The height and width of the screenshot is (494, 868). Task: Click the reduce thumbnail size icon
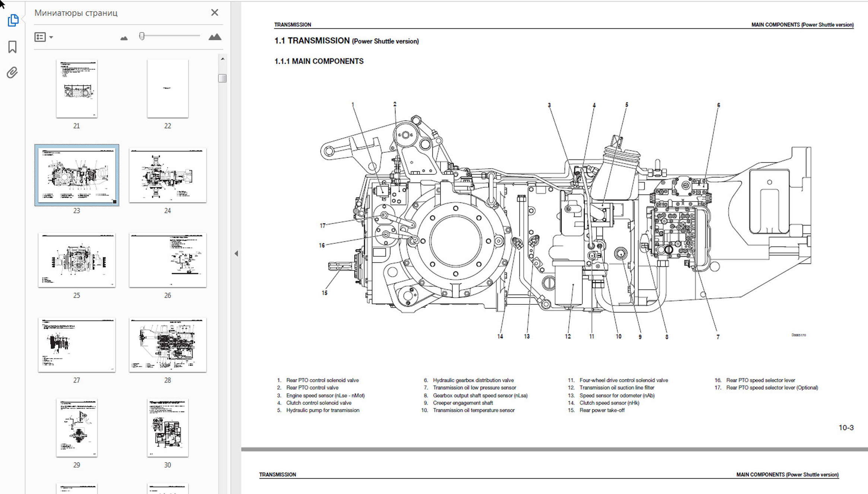pos(124,38)
